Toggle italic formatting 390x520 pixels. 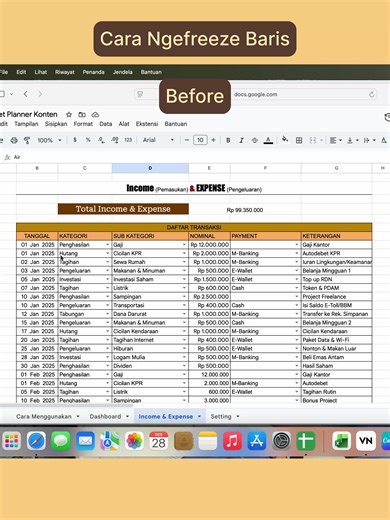[x=241, y=140]
